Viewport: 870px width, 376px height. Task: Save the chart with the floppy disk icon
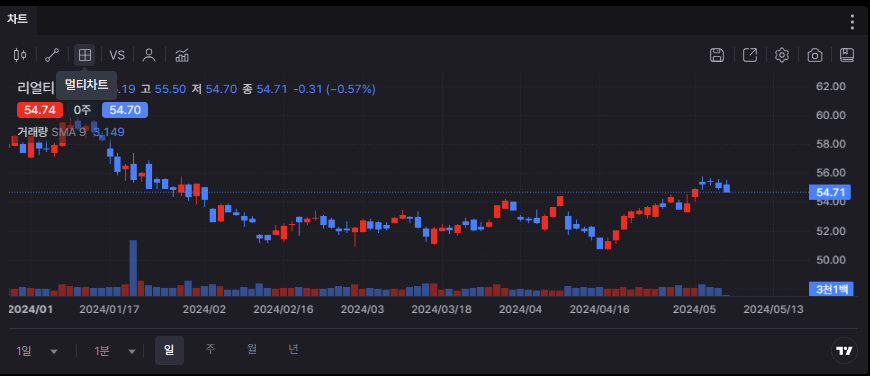[717, 55]
